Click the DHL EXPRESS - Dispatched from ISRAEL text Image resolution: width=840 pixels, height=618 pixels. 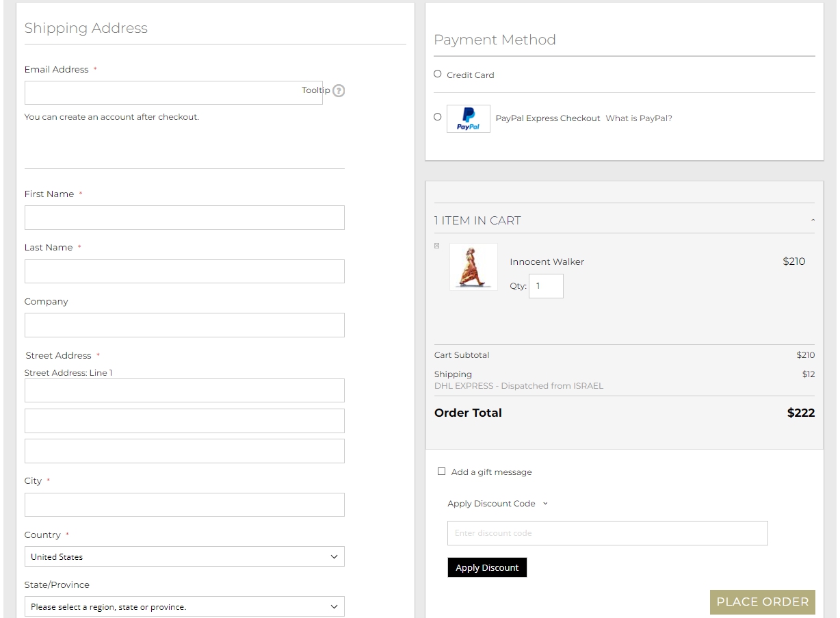[519, 386]
